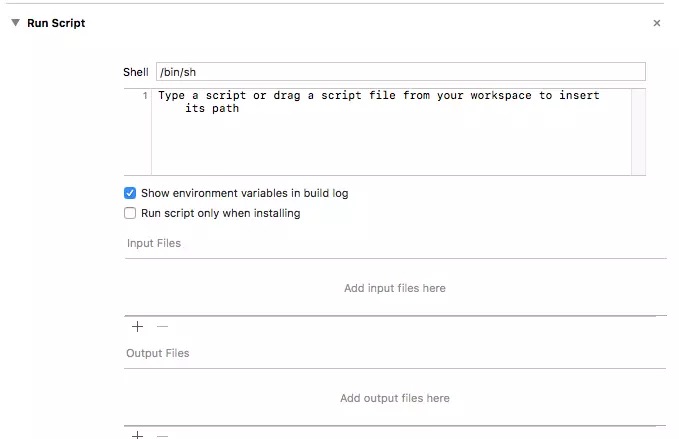The height and width of the screenshot is (439, 679).
Task: Disable Show environment variables in build log
Action: pos(130,193)
